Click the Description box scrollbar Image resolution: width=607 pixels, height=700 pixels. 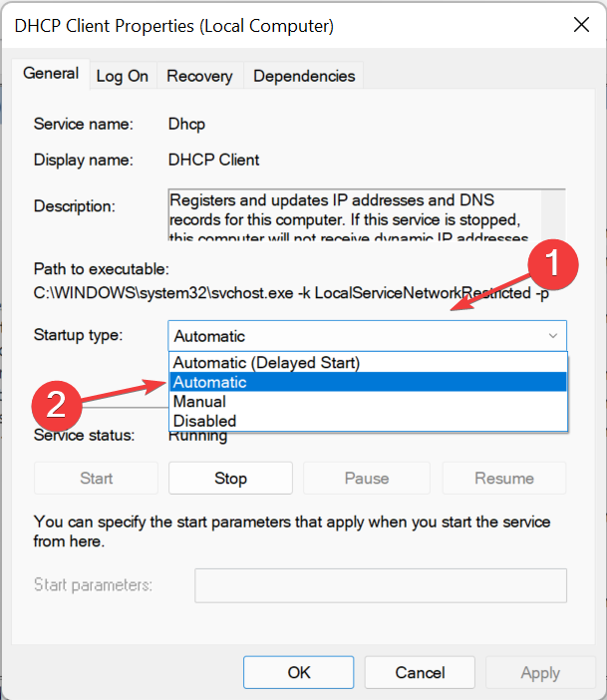(558, 214)
